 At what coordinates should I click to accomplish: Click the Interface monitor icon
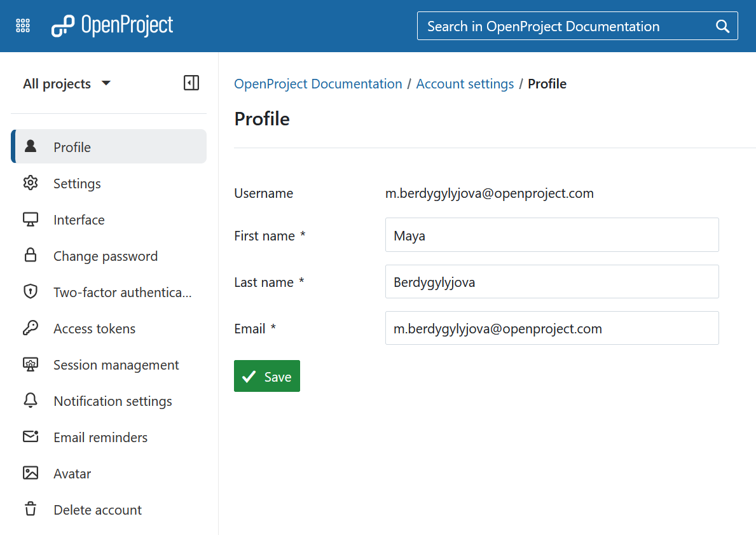[x=31, y=219]
